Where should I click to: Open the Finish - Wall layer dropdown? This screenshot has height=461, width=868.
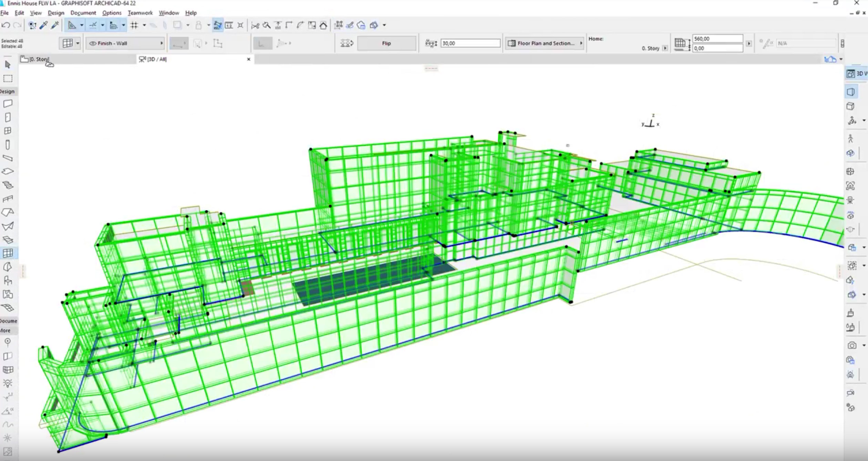(x=125, y=43)
